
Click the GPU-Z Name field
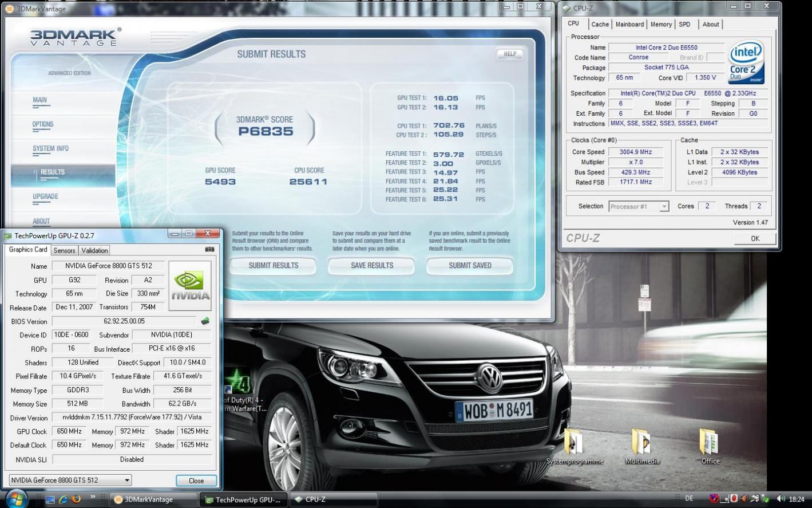click(x=108, y=266)
